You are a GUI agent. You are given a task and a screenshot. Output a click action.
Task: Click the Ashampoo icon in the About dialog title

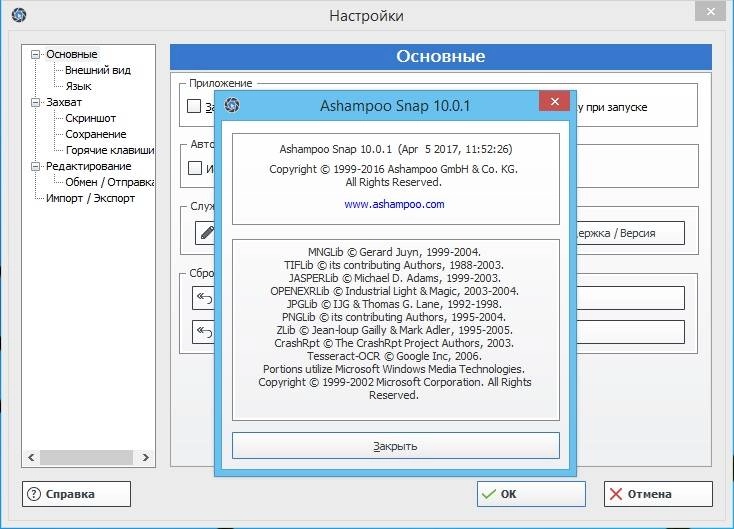tap(232, 105)
